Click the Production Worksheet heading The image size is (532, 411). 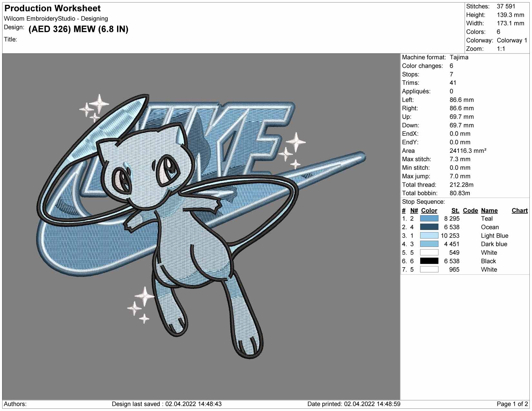(x=53, y=8)
